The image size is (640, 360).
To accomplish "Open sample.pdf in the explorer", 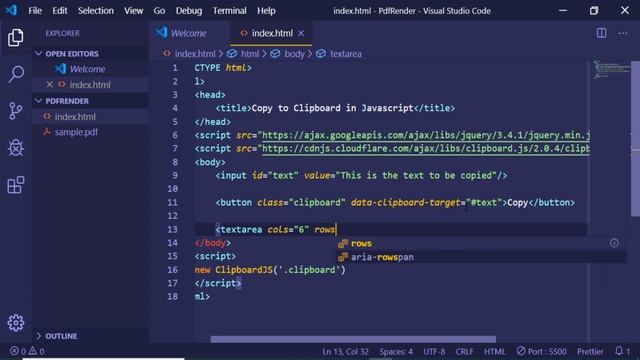I will click(76, 132).
